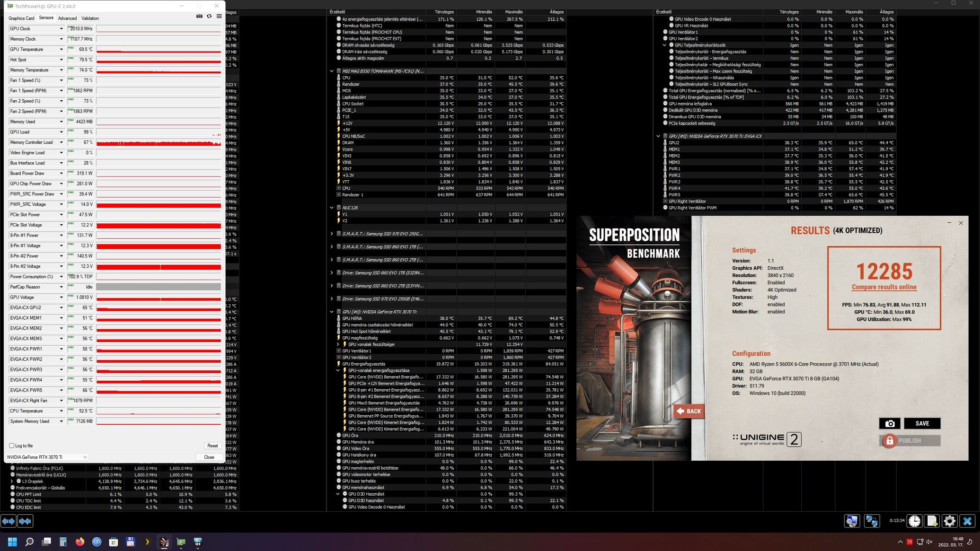This screenshot has height=551, width=980.
Task: Click the HWiNFO reset clock icon
Action: (914, 521)
